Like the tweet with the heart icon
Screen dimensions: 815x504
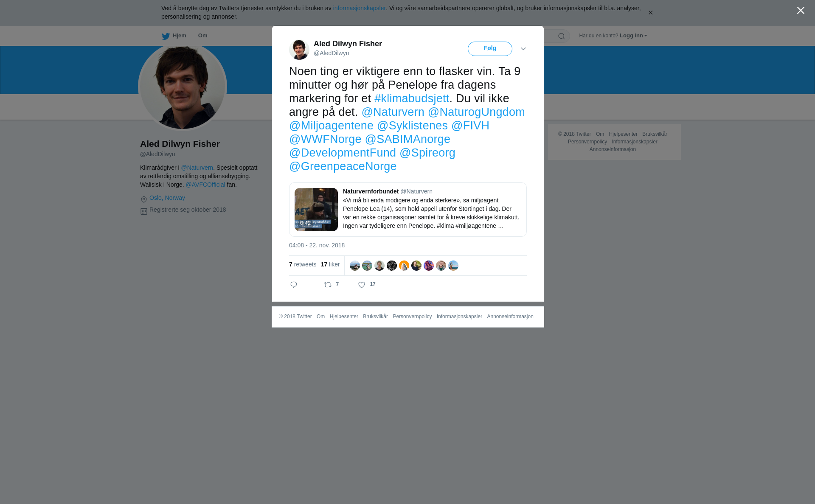pos(362,285)
